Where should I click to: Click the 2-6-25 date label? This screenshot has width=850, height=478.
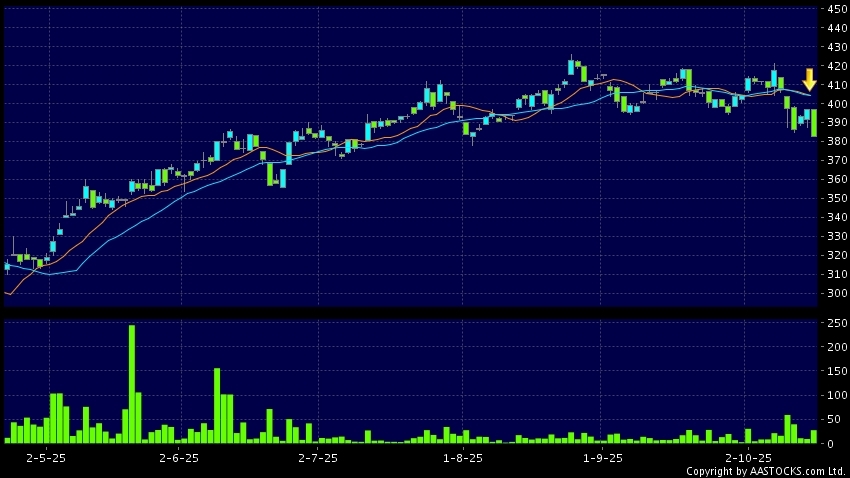tap(180, 457)
